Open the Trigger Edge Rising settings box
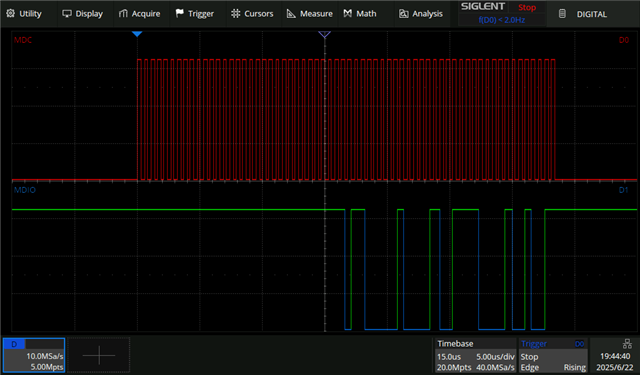 click(x=553, y=355)
